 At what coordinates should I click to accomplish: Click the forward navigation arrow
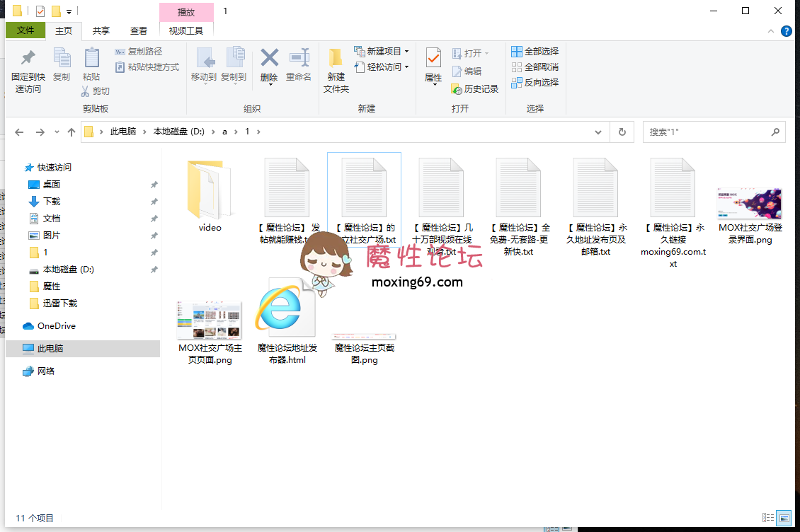click(40, 132)
